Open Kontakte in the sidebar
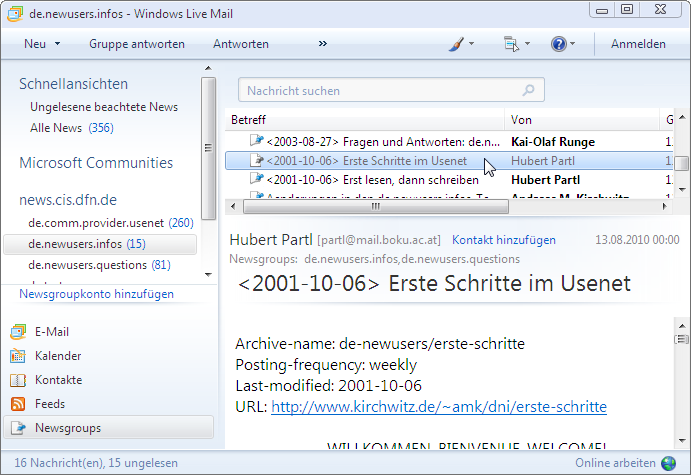 pyautogui.click(x=58, y=380)
